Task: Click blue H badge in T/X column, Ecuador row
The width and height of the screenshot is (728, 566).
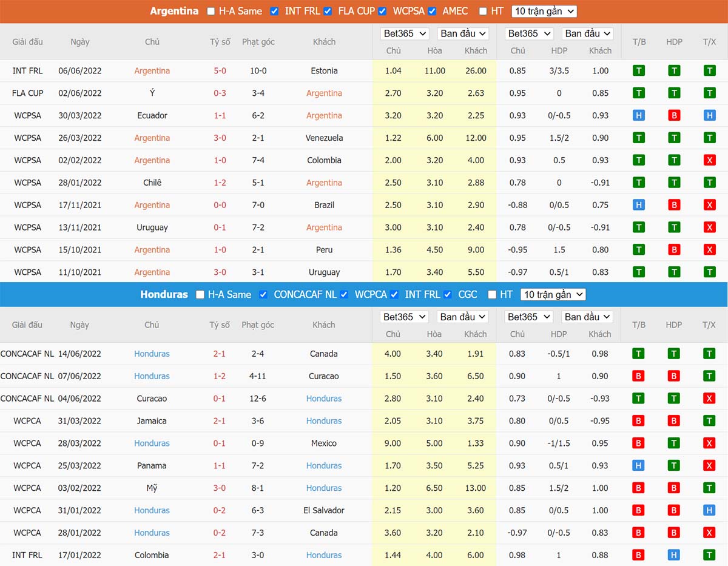Action: point(709,116)
